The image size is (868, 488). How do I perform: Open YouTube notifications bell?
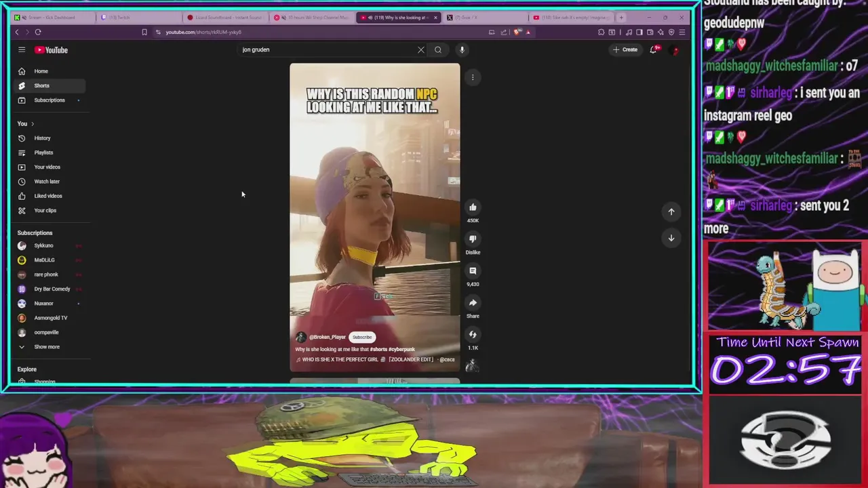click(654, 49)
